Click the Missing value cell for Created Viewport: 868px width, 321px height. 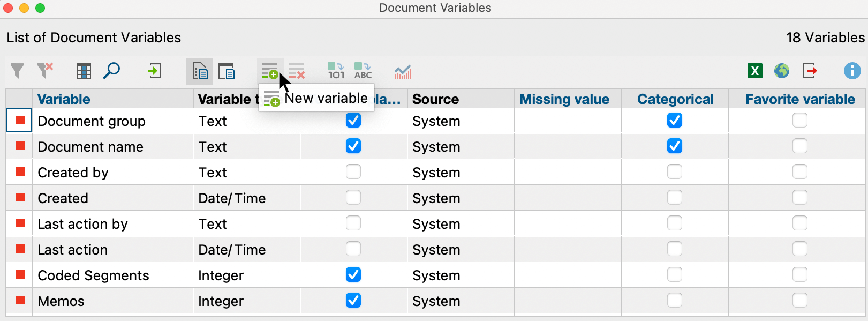568,198
